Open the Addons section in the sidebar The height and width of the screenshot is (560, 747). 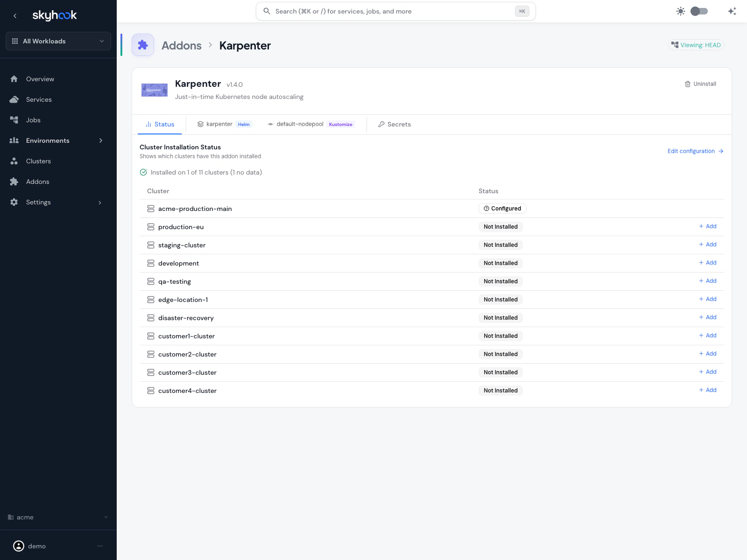(38, 182)
